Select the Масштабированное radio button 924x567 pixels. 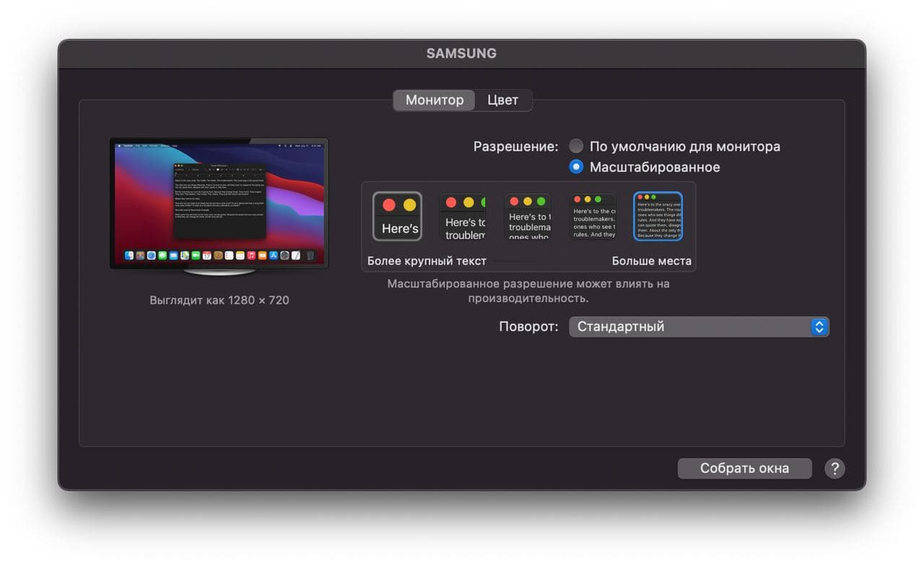(576, 167)
